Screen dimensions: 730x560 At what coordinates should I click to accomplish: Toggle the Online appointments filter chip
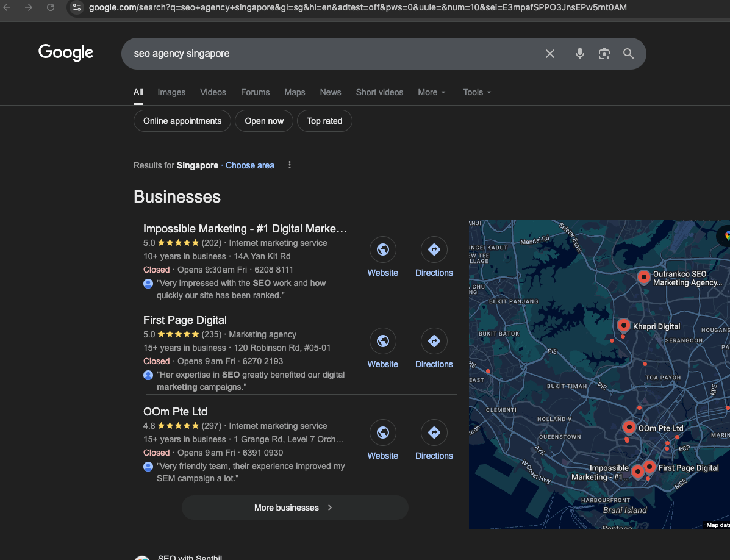click(x=182, y=121)
